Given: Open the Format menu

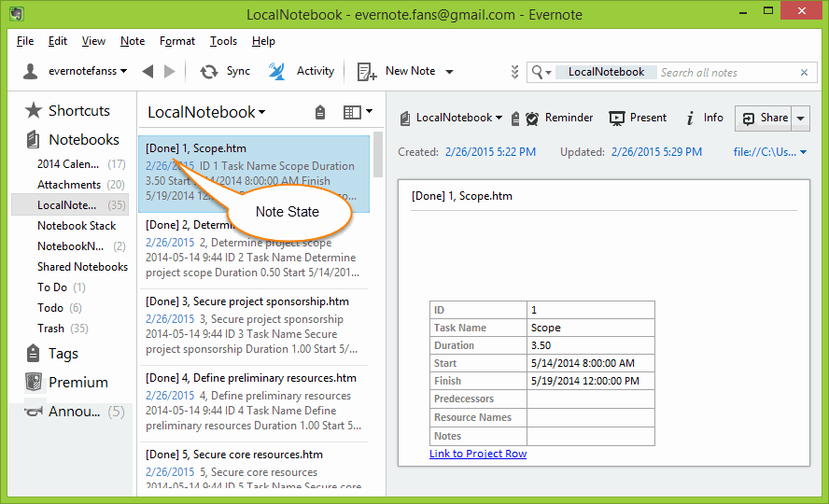Looking at the screenshot, I should pyautogui.click(x=177, y=41).
